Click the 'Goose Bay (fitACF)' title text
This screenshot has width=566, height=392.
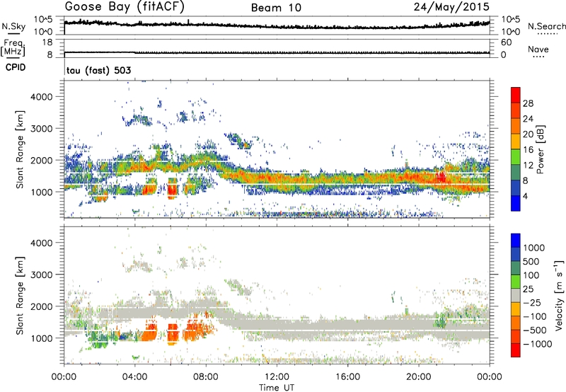click(x=125, y=6)
